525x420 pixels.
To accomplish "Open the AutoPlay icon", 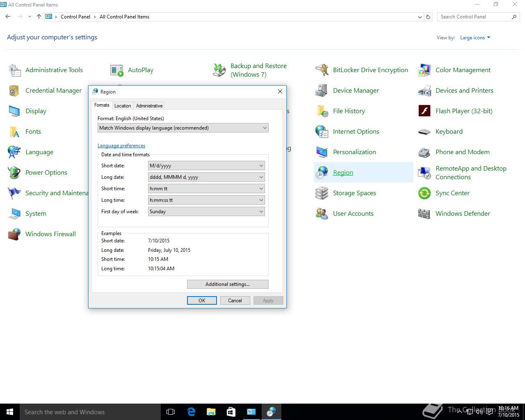I will coord(117,70).
